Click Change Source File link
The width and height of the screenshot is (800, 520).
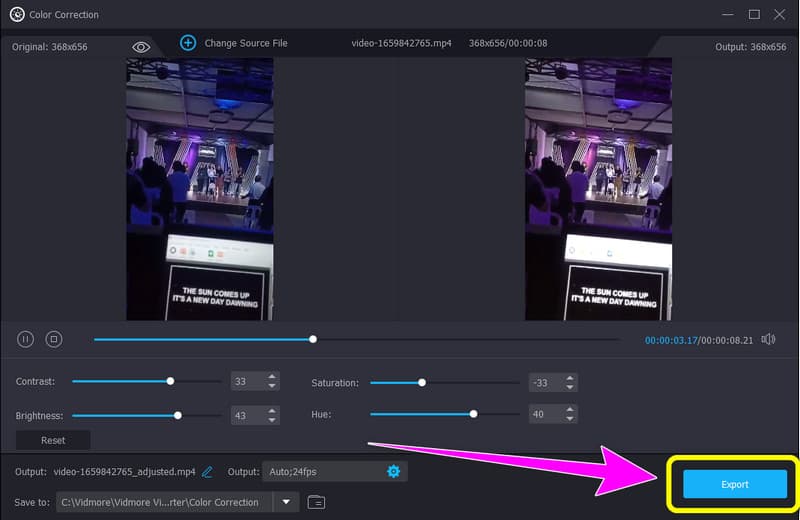[x=246, y=43]
